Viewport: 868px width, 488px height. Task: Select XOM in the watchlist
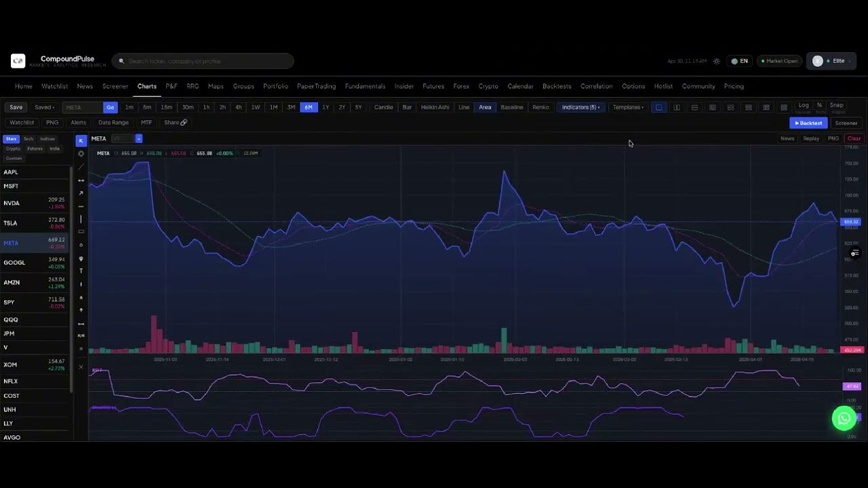pos(35,365)
